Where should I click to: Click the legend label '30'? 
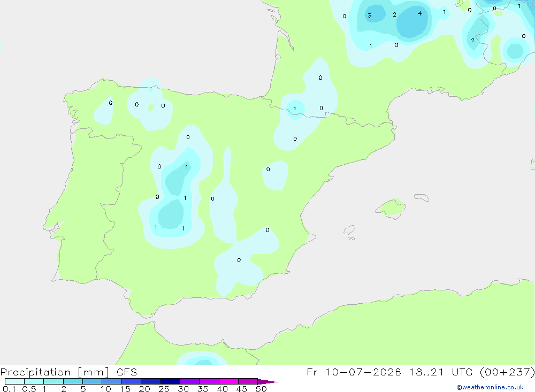pyautogui.click(x=183, y=389)
